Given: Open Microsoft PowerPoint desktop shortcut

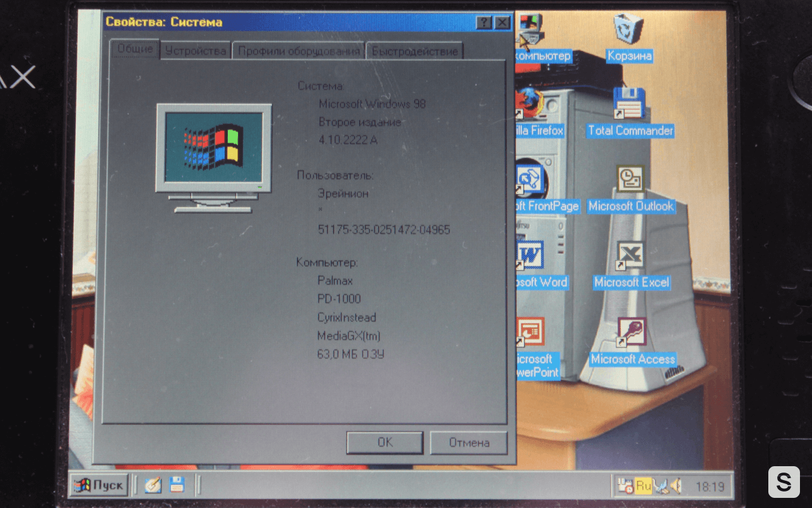Looking at the screenshot, I should 530,333.
